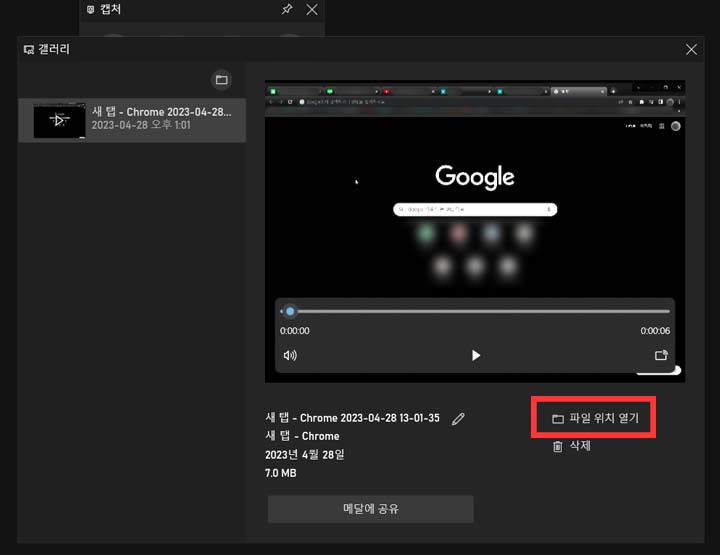Click the 메달에 공유 button
Viewport: 720px width, 555px height.
pos(371,509)
